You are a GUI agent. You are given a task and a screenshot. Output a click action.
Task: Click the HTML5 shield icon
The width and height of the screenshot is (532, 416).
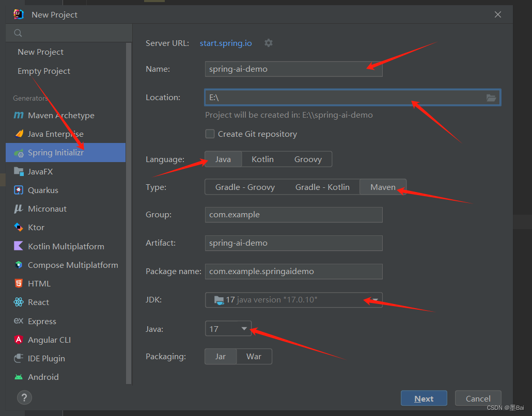[x=19, y=283]
